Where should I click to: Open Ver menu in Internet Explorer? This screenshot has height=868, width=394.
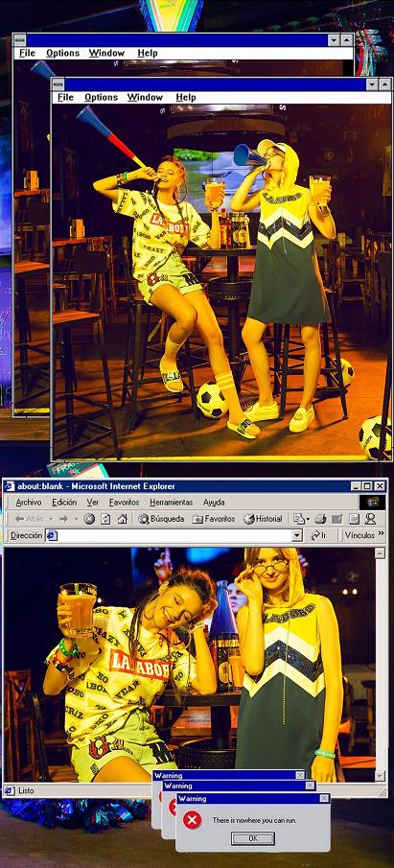pos(92,502)
